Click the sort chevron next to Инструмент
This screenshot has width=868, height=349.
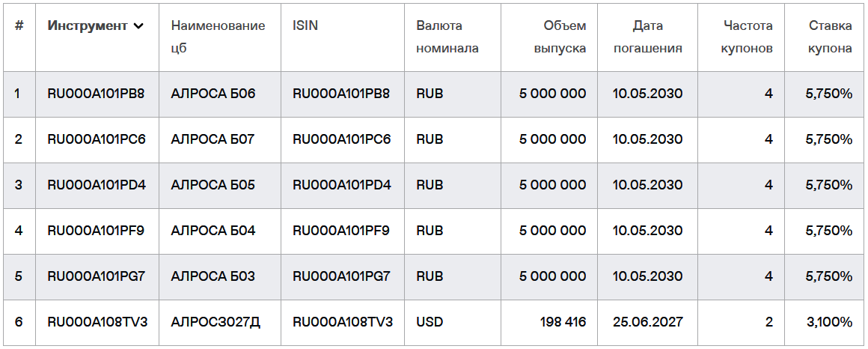point(138,26)
